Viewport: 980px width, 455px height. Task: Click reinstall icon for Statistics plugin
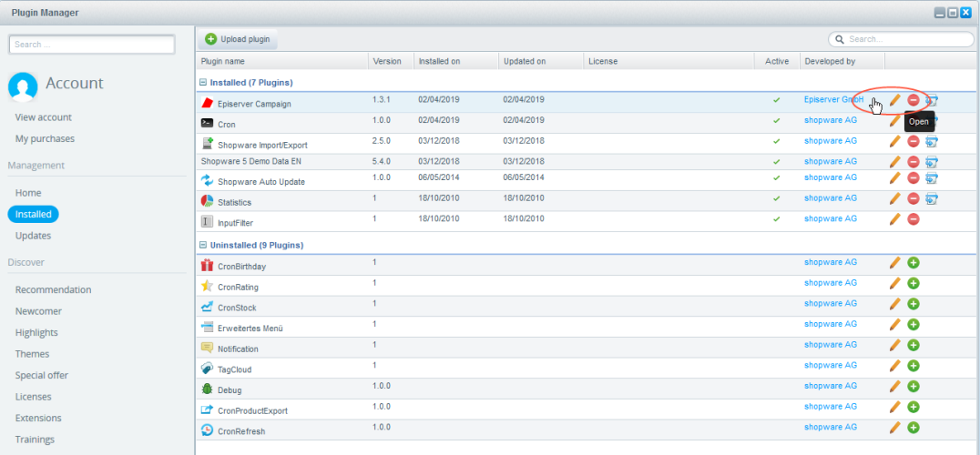932,198
